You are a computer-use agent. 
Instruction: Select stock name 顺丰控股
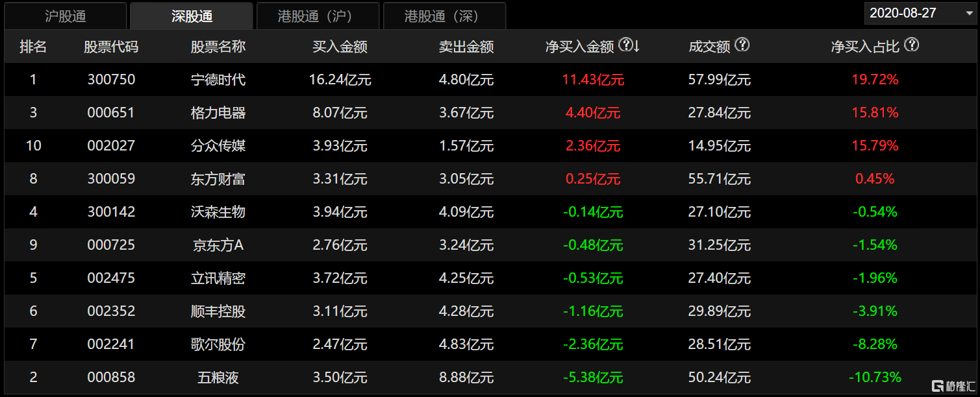click(218, 311)
